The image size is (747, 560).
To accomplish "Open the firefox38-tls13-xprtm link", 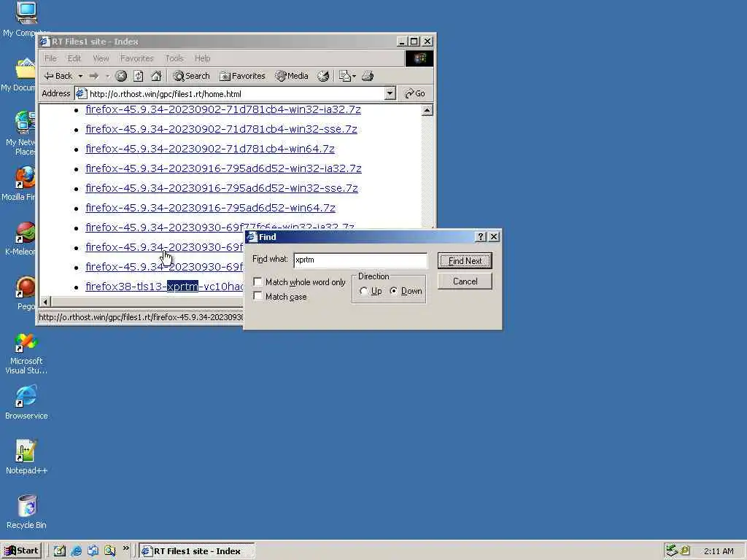I will (164, 286).
